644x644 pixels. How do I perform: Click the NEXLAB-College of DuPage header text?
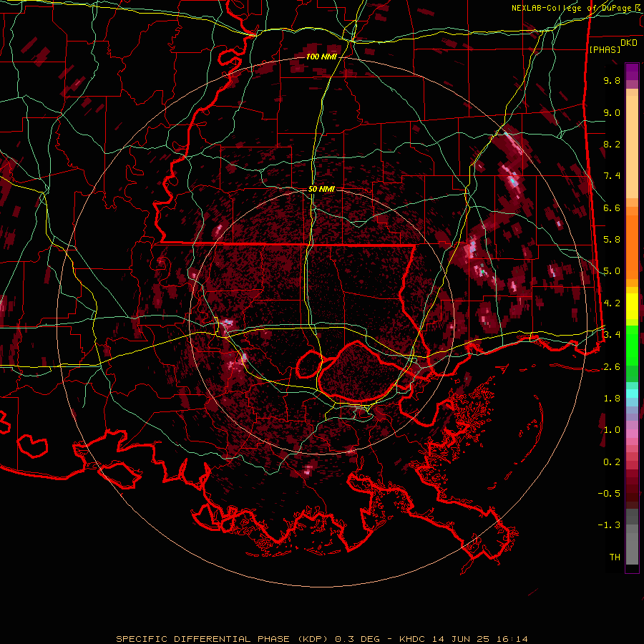click(x=577, y=8)
